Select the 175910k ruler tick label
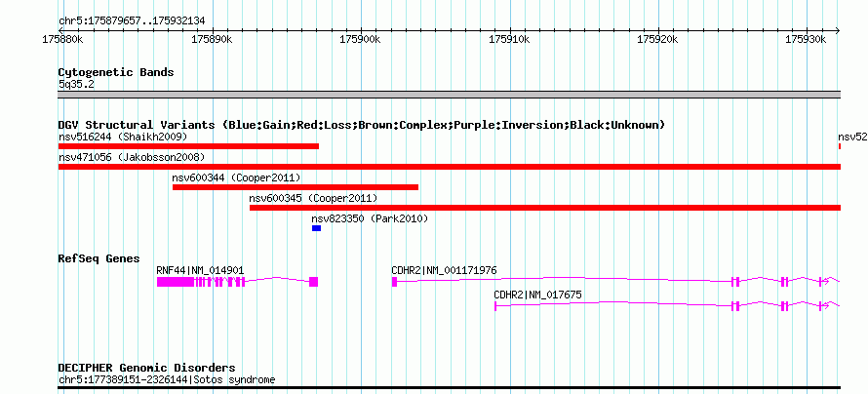Viewport: 868px width, 394px height. (509, 39)
